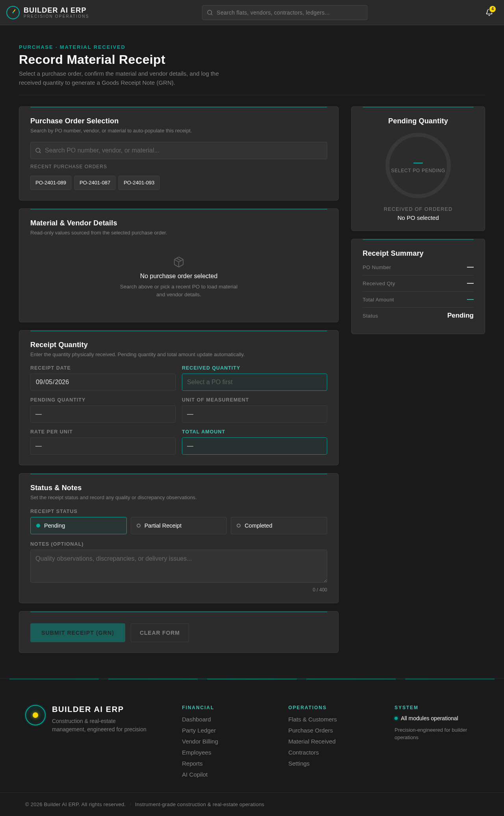Viewport: 504px width, 816px height.
Task: Click the Received Qty summary row
Action: (418, 283)
